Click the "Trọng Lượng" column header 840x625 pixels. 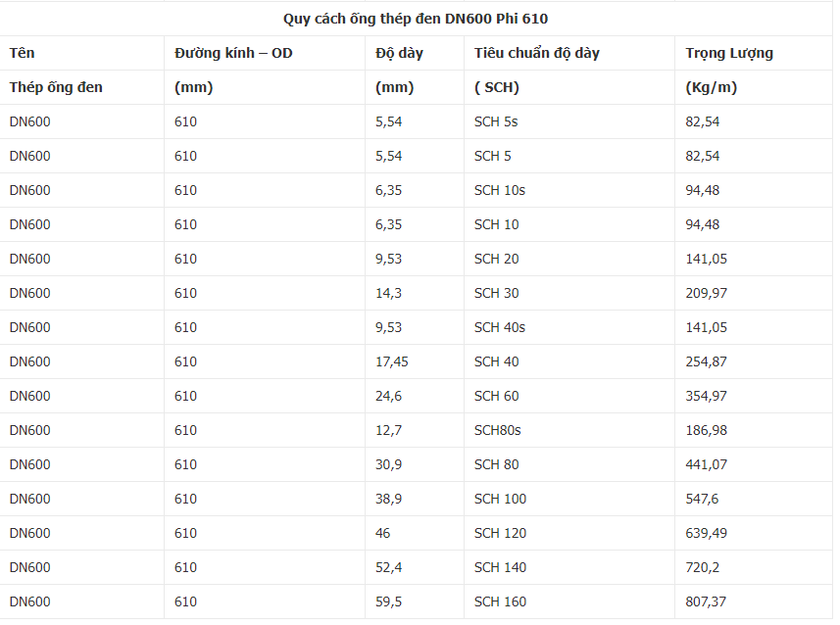pos(729,53)
